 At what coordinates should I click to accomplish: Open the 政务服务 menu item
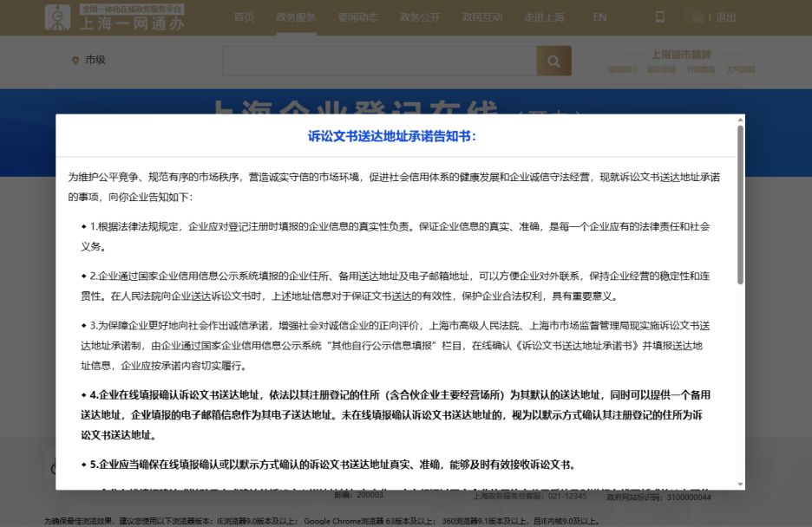click(x=295, y=16)
